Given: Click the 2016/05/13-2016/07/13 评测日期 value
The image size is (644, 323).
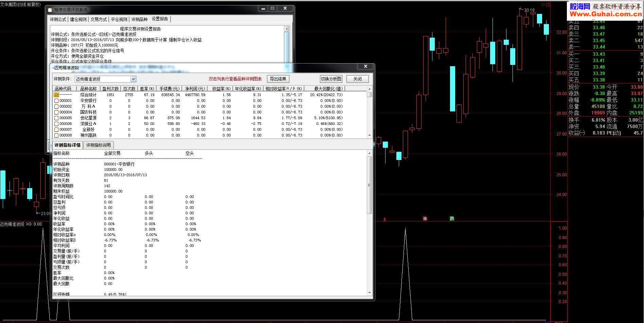Looking at the screenshot, I should [x=125, y=175].
